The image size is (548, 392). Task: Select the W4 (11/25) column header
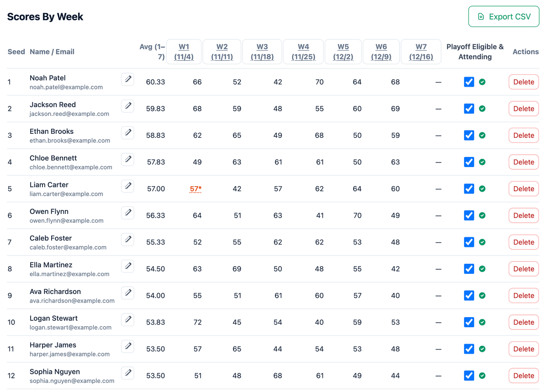click(303, 52)
